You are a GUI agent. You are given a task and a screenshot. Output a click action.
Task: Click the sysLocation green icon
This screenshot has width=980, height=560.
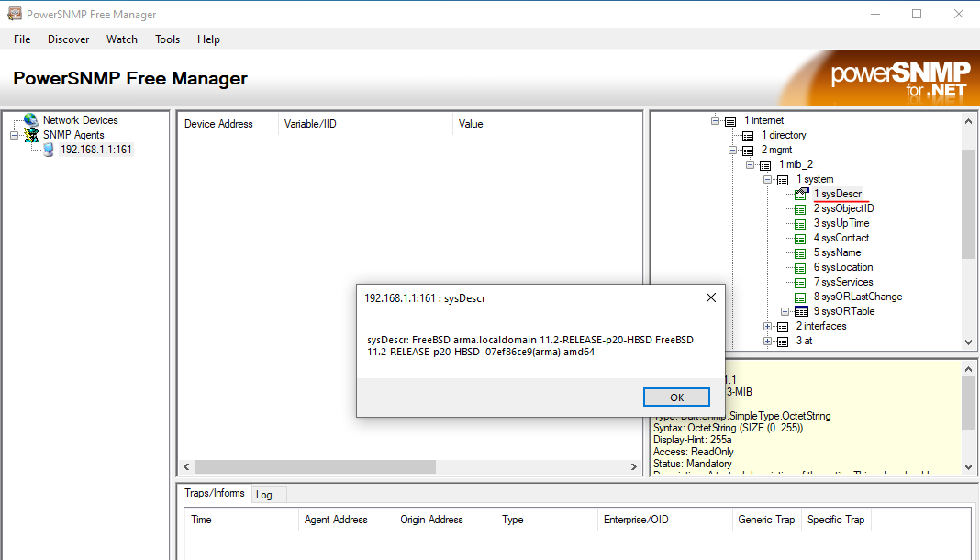click(800, 268)
